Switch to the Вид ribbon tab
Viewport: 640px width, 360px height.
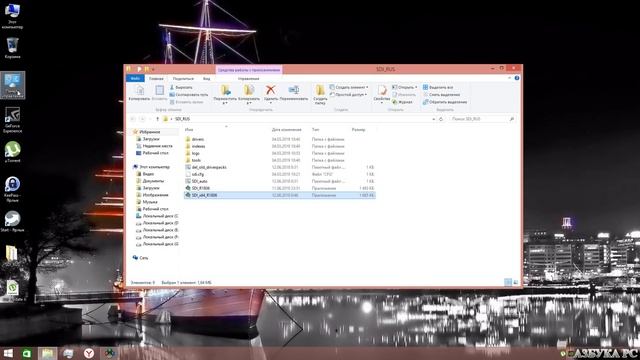tap(207, 78)
